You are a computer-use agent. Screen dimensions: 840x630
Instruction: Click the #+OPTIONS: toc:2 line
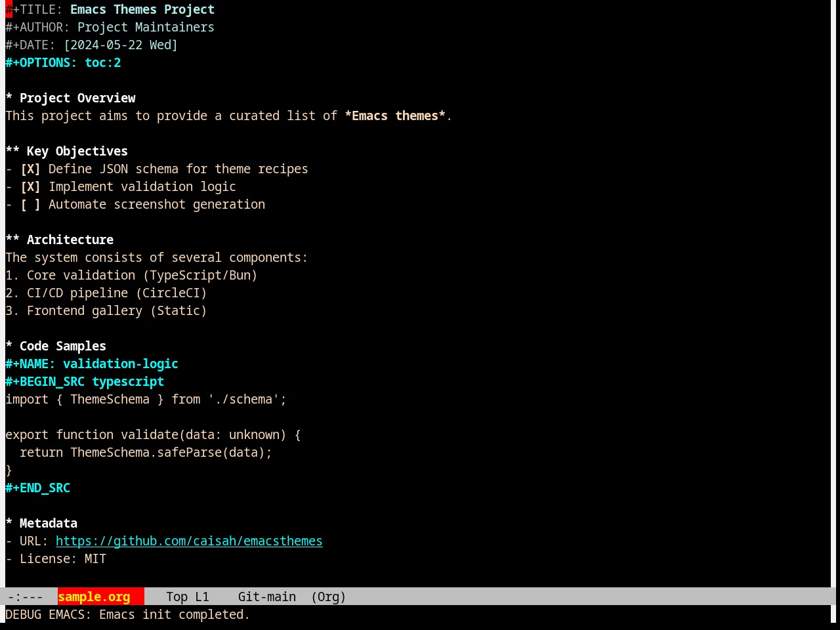tap(63, 63)
